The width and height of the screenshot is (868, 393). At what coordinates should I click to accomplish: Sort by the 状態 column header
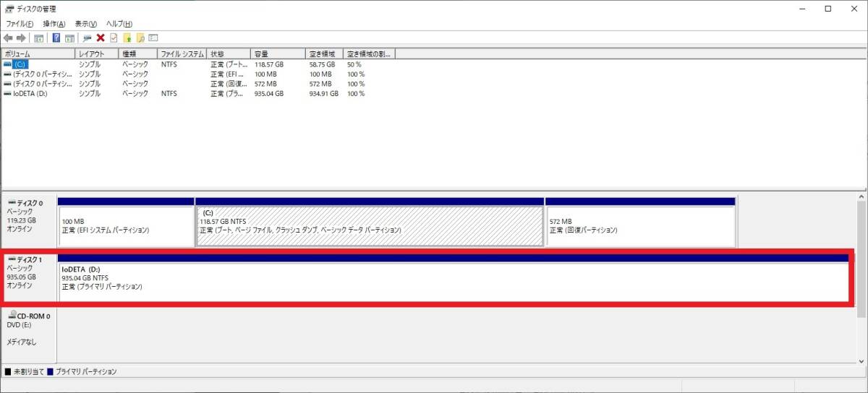pyautogui.click(x=229, y=54)
